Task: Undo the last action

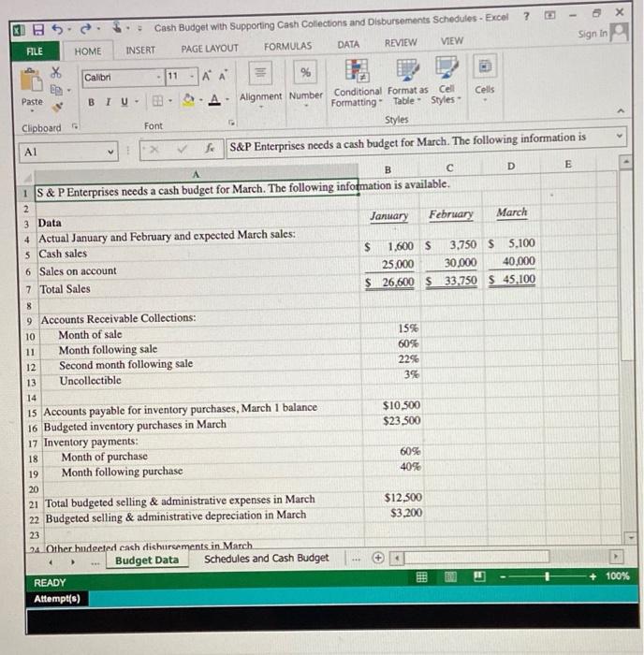Action: (x=57, y=29)
